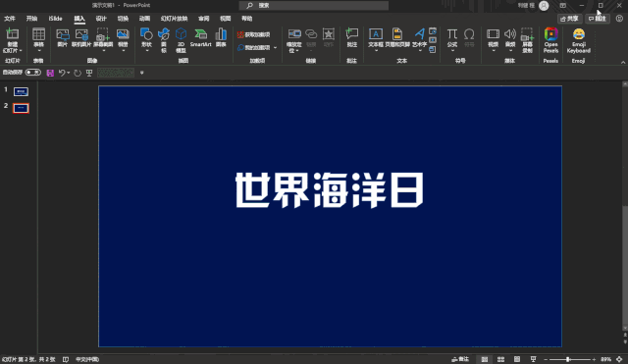Switch to Normal view

click(484, 359)
